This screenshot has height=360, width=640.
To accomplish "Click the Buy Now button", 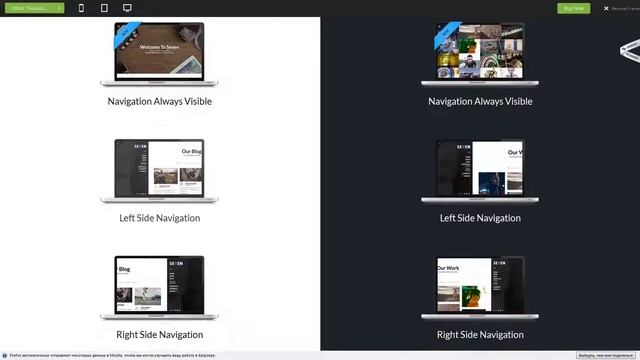I will point(573,8).
